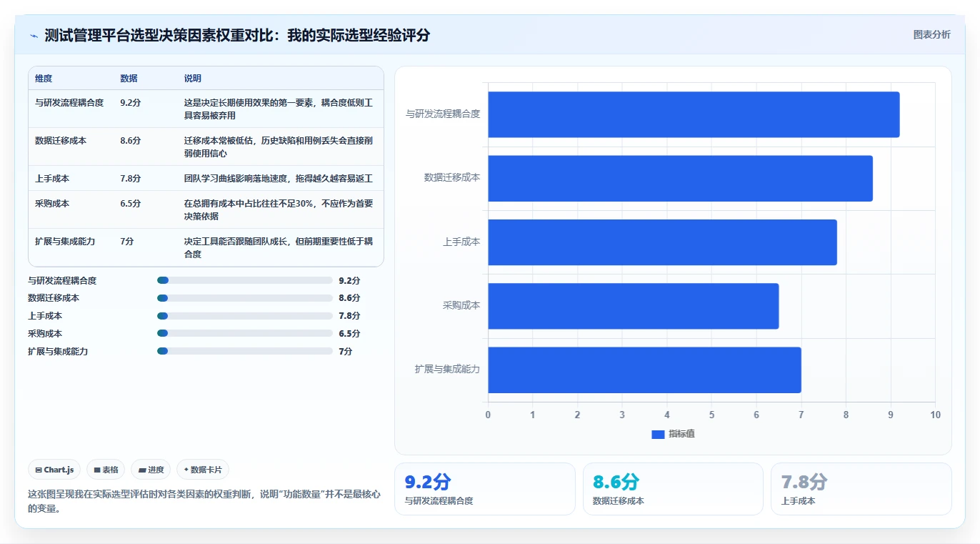
Task: Click table value 8.6分
Action: 131,141
